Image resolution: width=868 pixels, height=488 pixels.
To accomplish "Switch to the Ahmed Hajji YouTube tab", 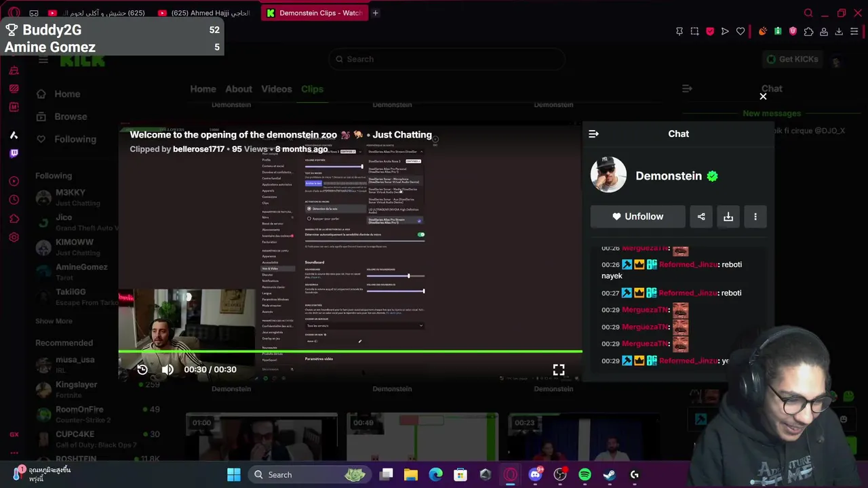I will tap(205, 13).
